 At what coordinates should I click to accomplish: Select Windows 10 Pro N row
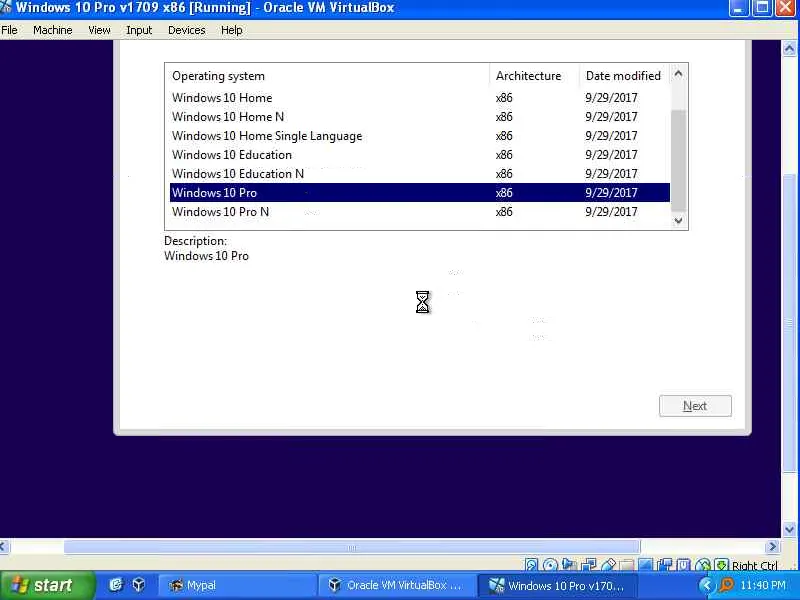click(419, 211)
